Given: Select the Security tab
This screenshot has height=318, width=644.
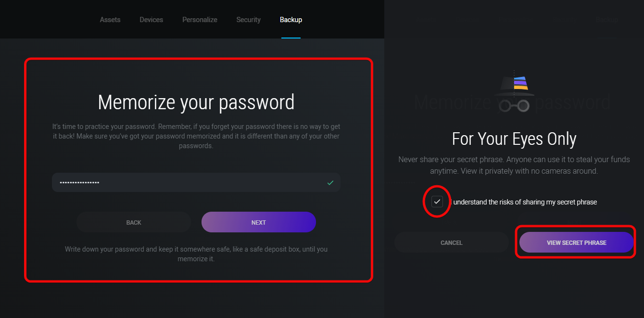Looking at the screenshot, I should 249,20.
